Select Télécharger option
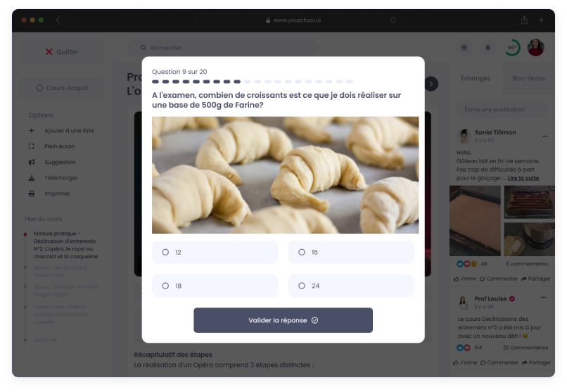 [x=61, y=178]
